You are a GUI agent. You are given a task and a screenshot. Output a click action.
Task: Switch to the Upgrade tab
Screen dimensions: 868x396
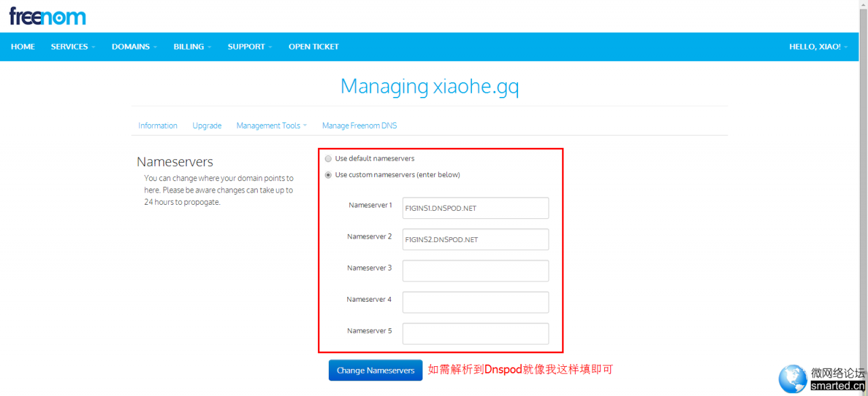207,125
